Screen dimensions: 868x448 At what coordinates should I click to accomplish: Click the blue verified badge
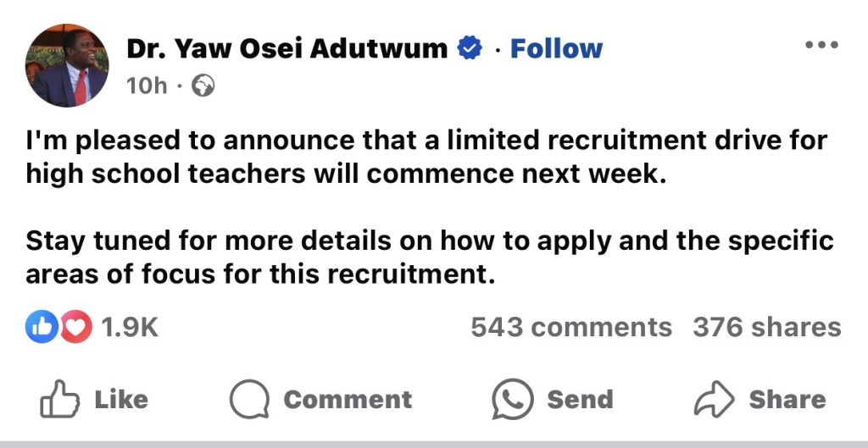[x=469, y=48]
